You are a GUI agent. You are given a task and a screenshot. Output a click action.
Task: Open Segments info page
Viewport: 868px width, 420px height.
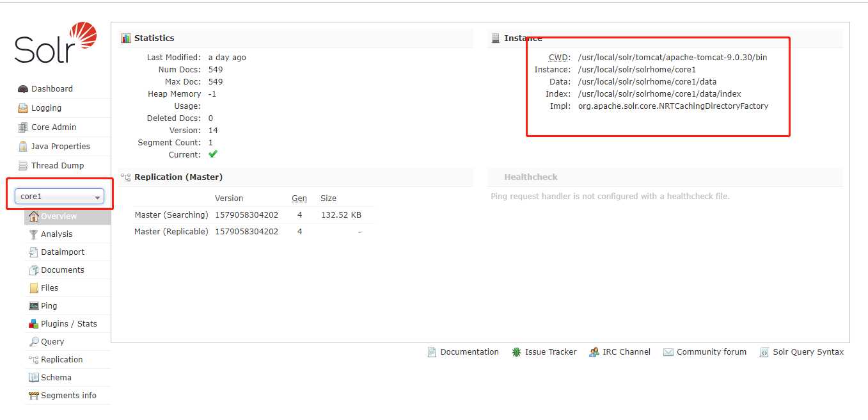point(68,396)
